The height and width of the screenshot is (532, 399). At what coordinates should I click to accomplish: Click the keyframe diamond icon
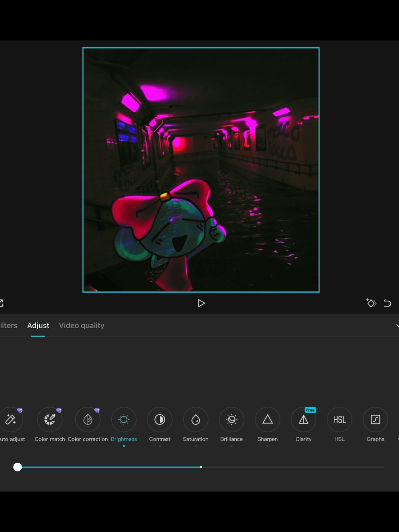tap(371, 303)
